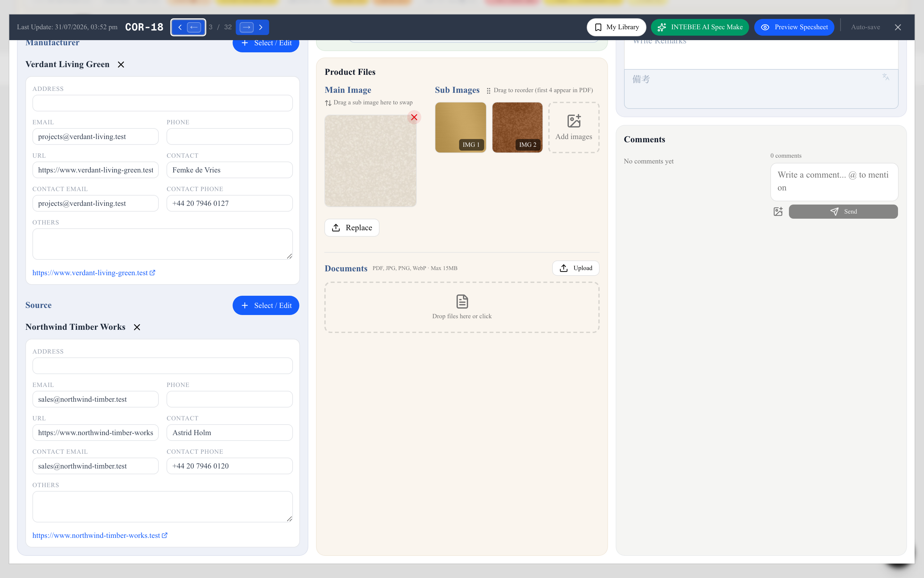Click Replace main image button

pyautogui.click(x=352, y=228)
